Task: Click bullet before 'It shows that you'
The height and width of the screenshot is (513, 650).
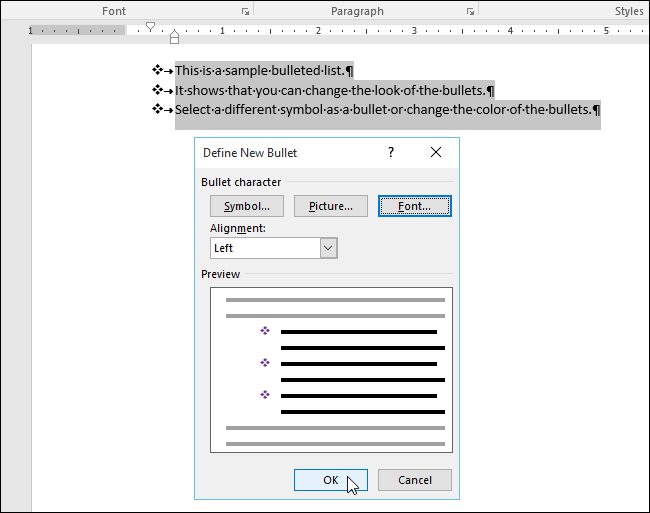Action: point(158,90)
